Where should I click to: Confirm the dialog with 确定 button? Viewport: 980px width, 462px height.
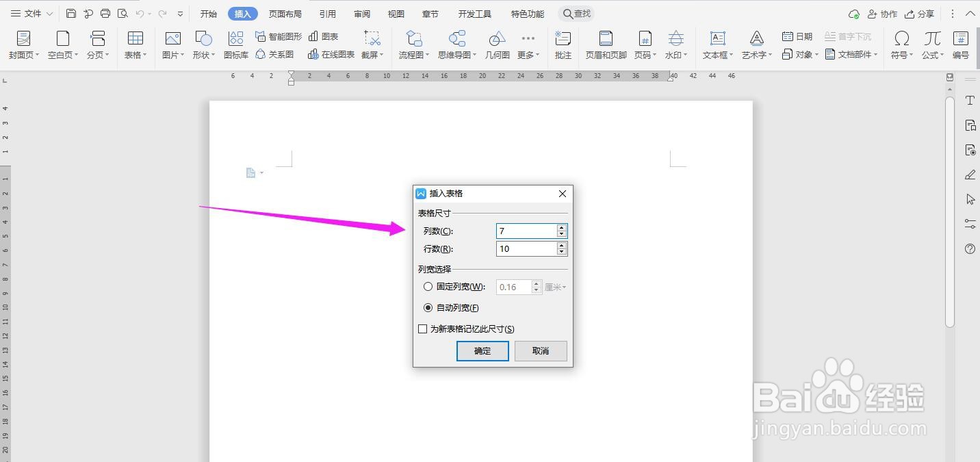click(482, 351)
